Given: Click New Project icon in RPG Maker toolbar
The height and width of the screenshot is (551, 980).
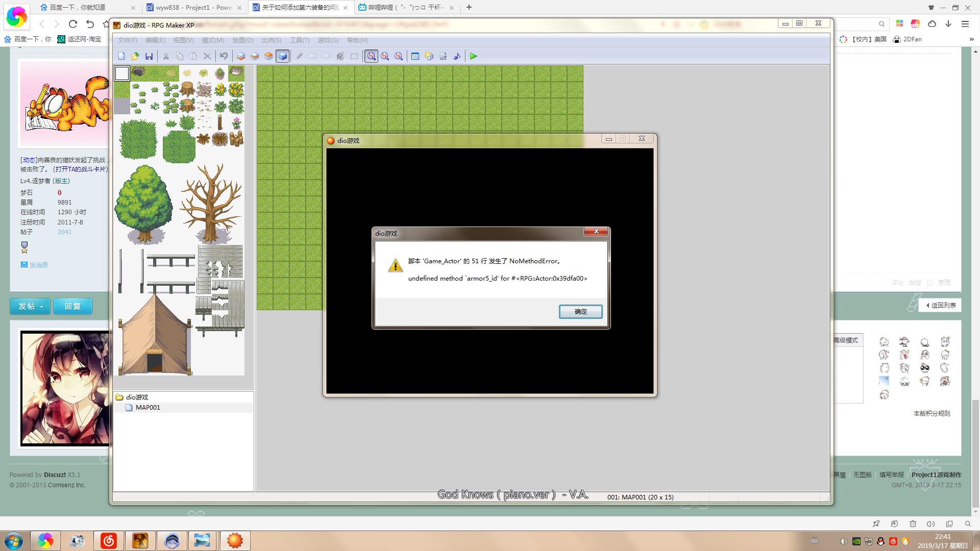Looking at the screenshot, I should [121, 56].
